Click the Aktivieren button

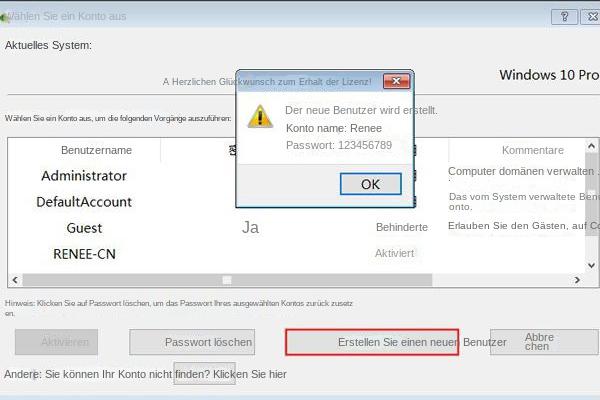56,342
